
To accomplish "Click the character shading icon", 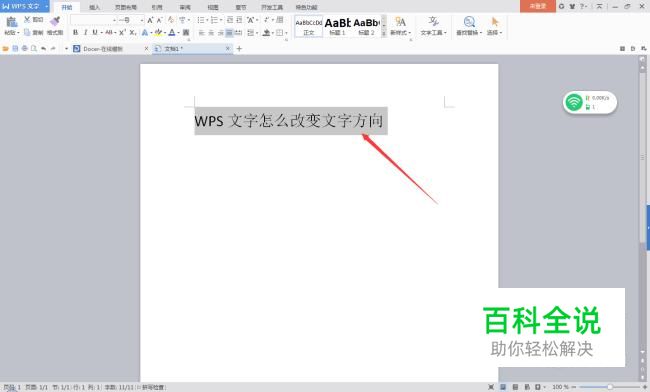I will (x=186, y=32).
